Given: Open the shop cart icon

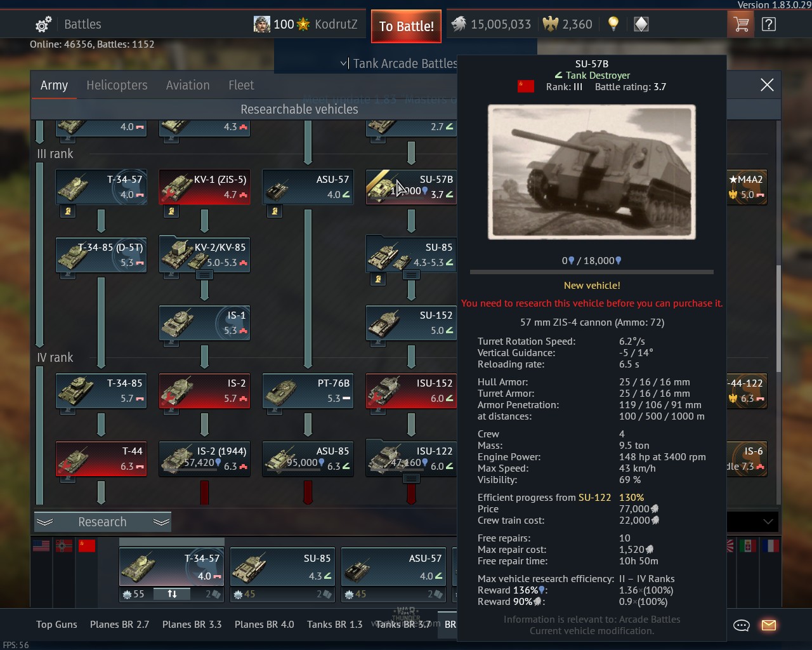Looking at the screenshot, I should (x=741, y=25).
